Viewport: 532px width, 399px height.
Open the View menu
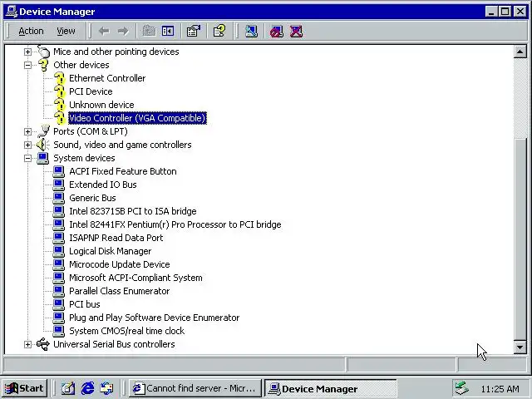(66, 32)
